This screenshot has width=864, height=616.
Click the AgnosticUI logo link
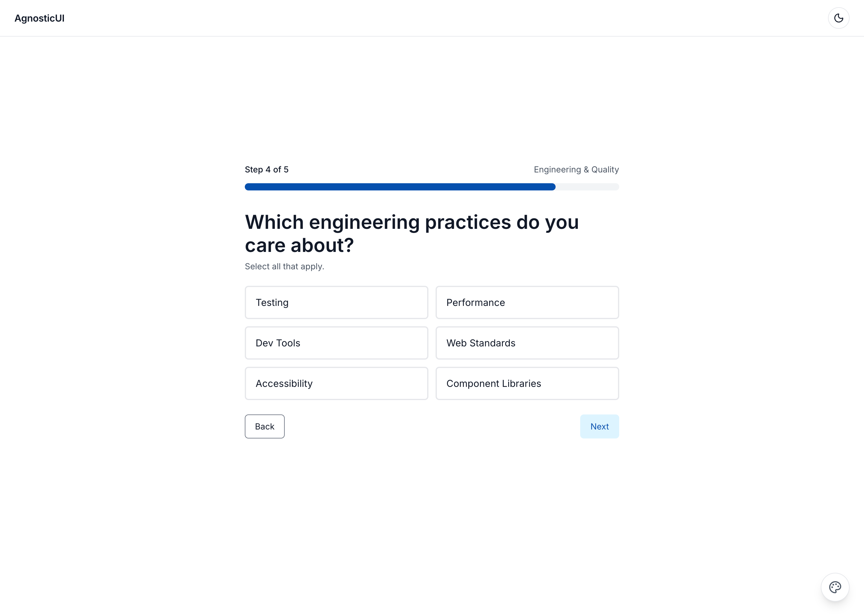[x=40, y=18]
